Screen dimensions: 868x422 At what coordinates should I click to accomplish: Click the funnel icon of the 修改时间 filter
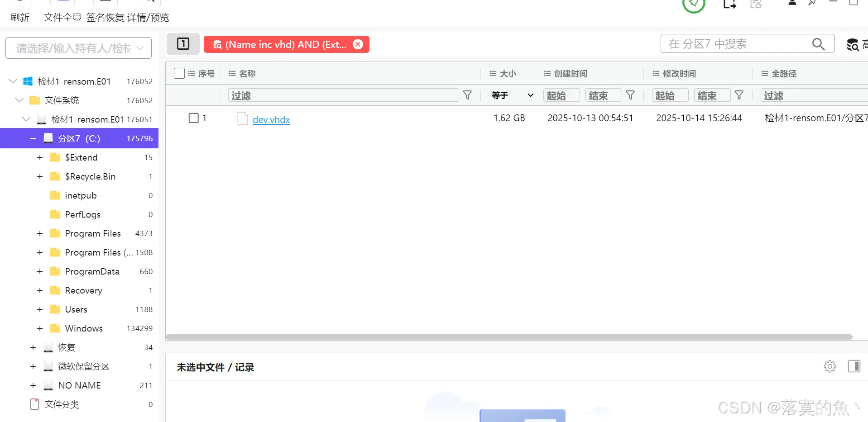point(739,95)
